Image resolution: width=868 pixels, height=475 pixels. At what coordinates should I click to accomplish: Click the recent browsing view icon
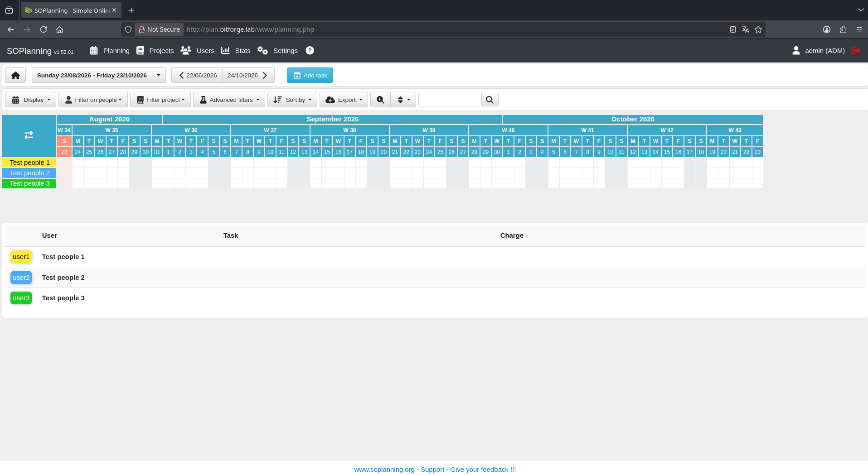[x=9, y=10]
